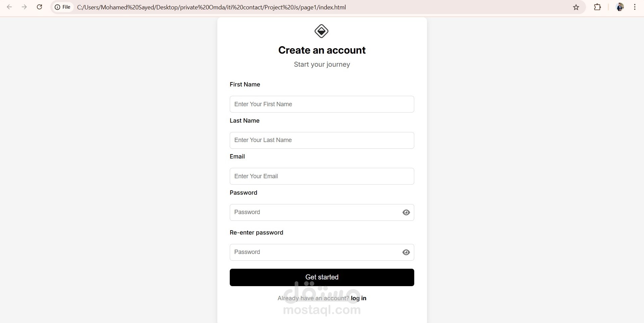Open the Extensions puzzle icon
This screenshot has width=644, height=323.
point(597,7)
